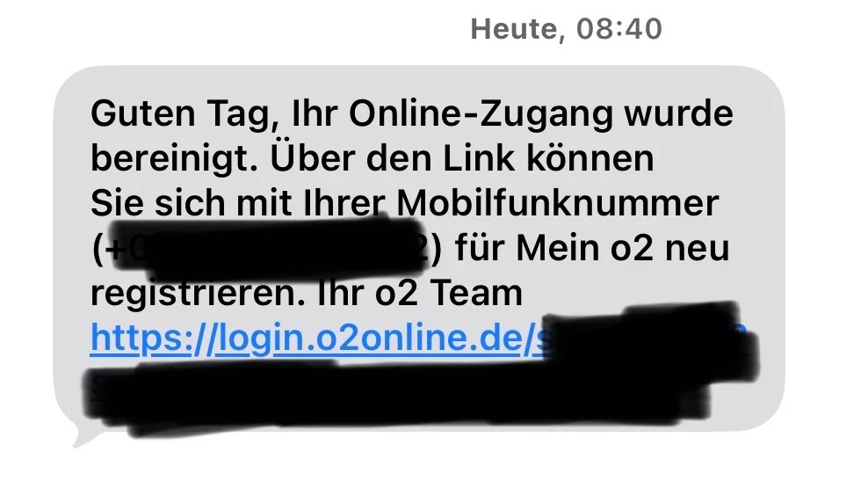Viewport: 868px width, 503px height.
Task: Click the word 'Über'
Action: [x=312, y=157]
